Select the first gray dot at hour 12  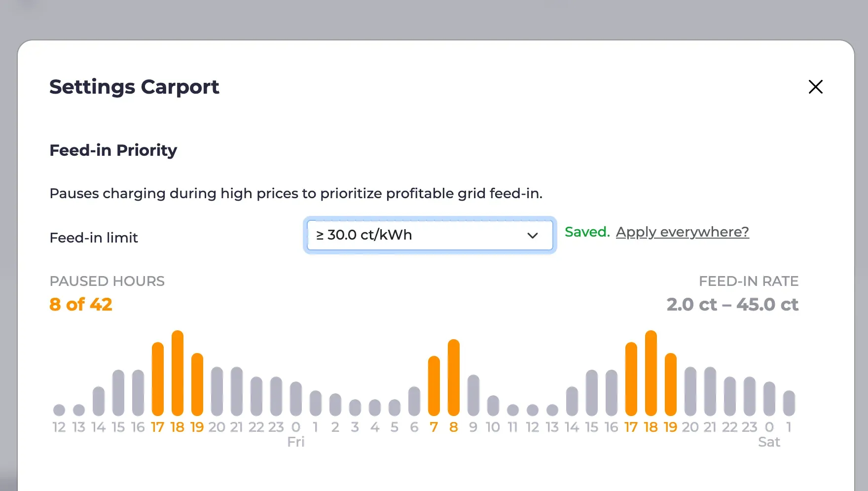coord(59,410)
